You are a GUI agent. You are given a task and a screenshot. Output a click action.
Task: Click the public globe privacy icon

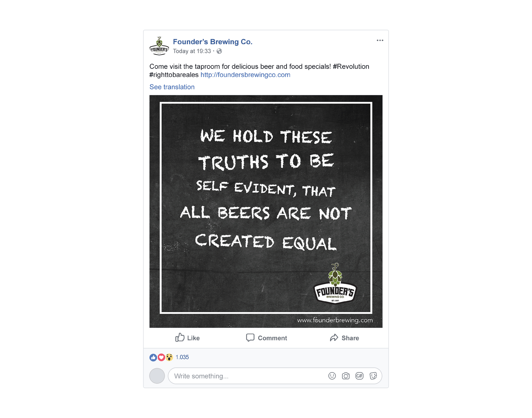[x=219, y=51]
